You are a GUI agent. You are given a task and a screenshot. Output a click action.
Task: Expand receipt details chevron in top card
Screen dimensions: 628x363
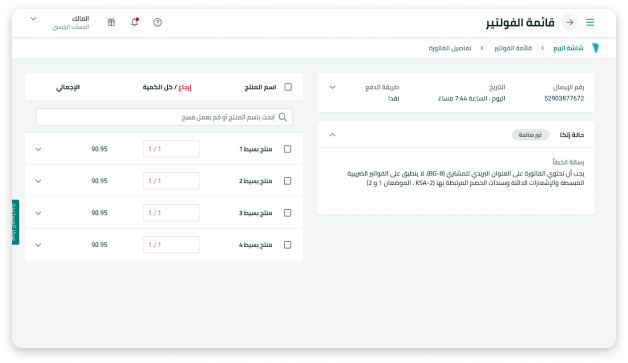(x=332, y=87)
